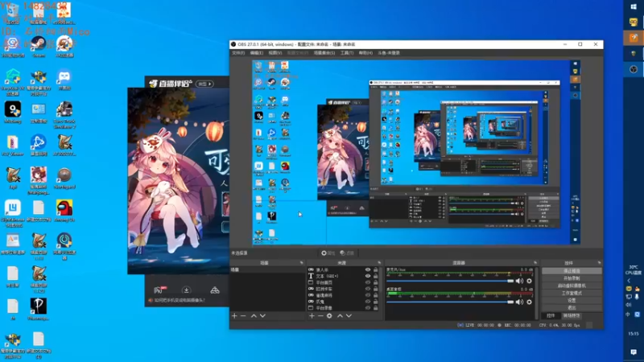This screenshot has width=644, height=362.
Task: Open the notification center icon on taskbar
Action: tap(634, 352)
